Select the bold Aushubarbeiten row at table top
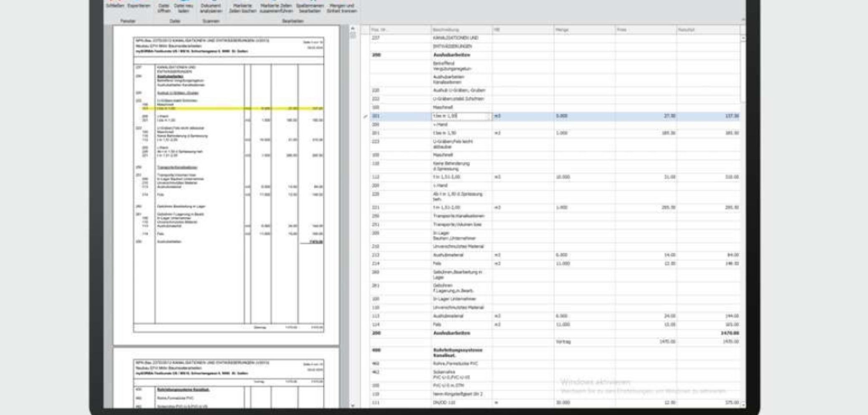Screen dimensions: 868x415 coord(452,55)
